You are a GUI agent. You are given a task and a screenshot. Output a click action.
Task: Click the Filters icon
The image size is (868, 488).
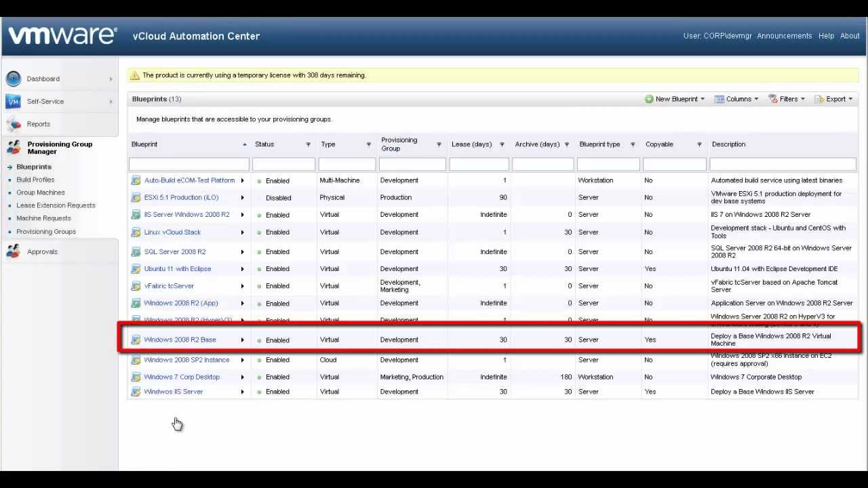(772, 99)
